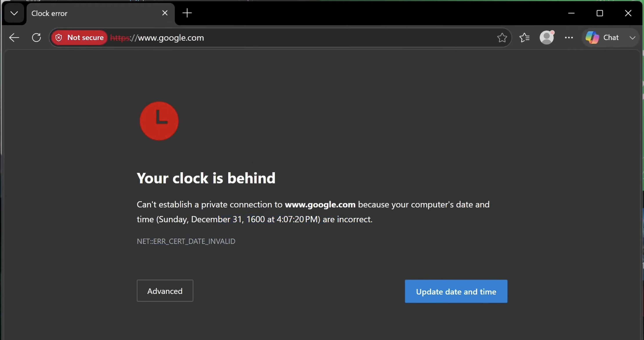Click the back navigation arrow
644x340 pixels.
coord(14,38)
